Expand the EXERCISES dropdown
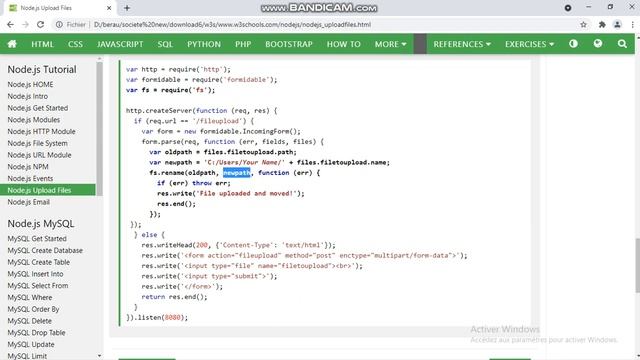This screenshot has width=640, height=360. click(529, 44)
